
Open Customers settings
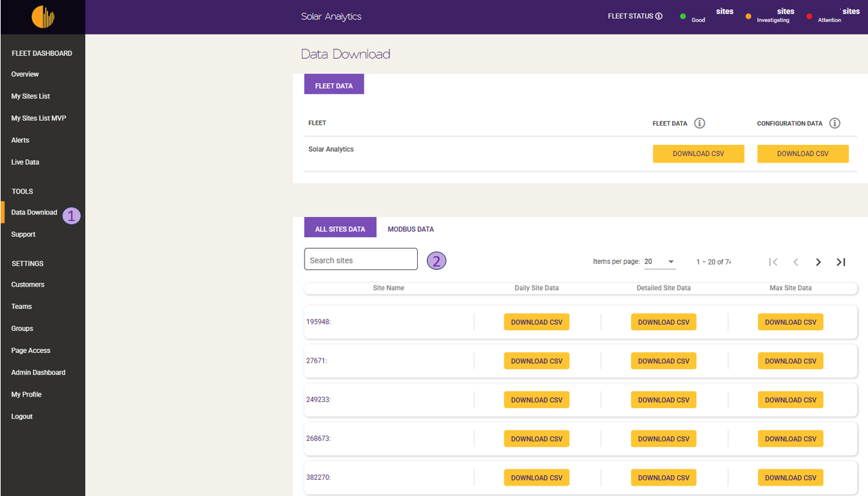(28, 285)
